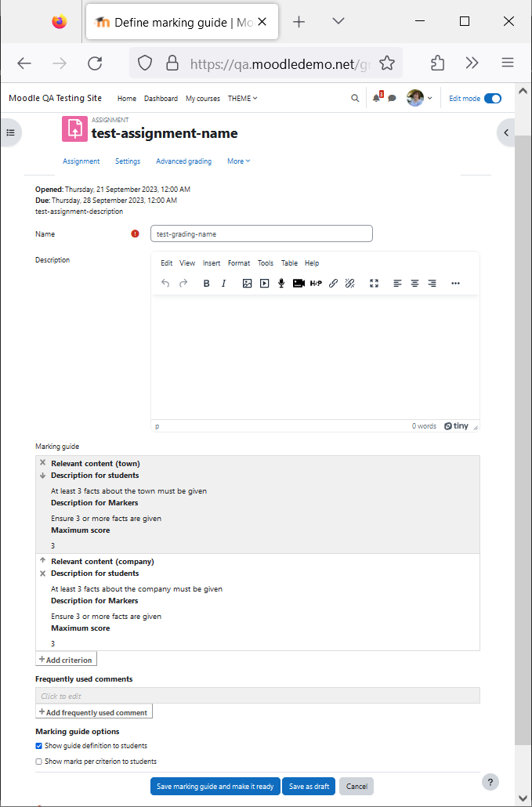Expand the More navigation dropdown
The image size is (532, 807).
(239, 161)
